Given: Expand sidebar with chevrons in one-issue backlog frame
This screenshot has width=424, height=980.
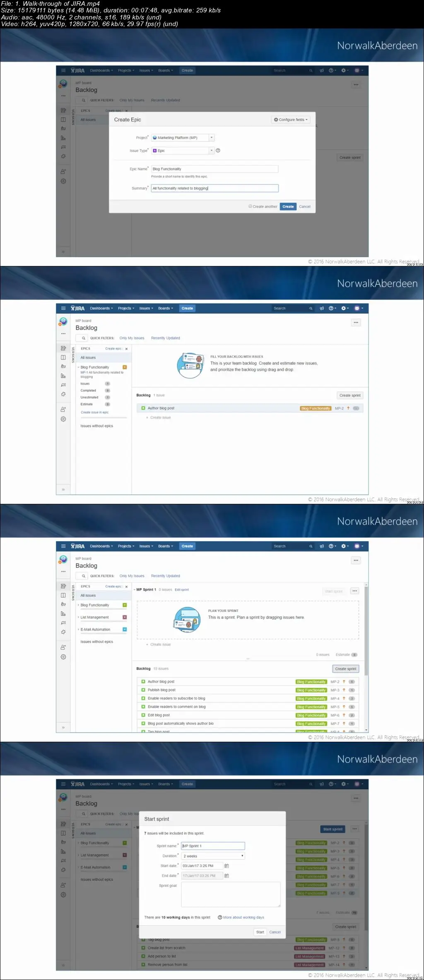Looking at the screenshot, I should 63,489.
